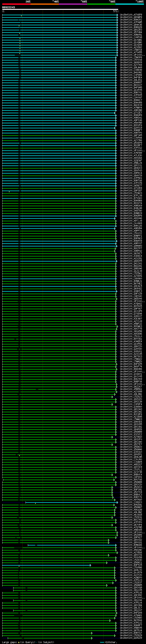Click the UniRef100_O81205 label
Image resolution: width=146 pixels, height=644 pixels.
click(131, 591)
